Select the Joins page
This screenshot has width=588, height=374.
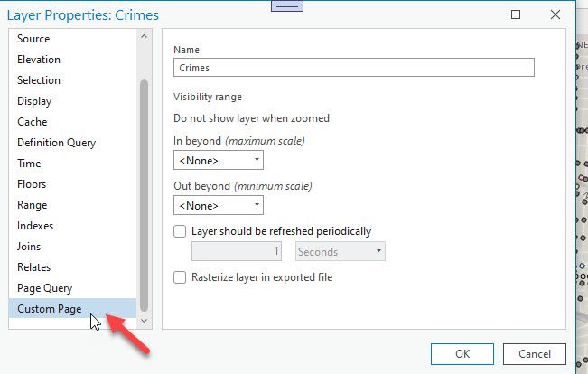coord(29,247)
